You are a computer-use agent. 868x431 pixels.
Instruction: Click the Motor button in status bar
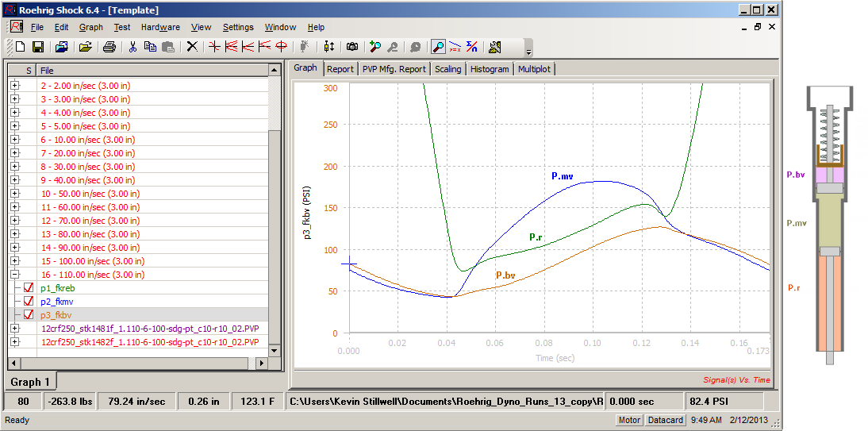[629, 420]
